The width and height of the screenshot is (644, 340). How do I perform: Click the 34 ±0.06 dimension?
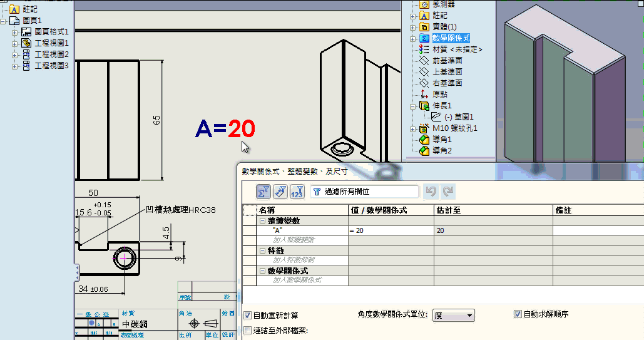click(x=93, y=289)
